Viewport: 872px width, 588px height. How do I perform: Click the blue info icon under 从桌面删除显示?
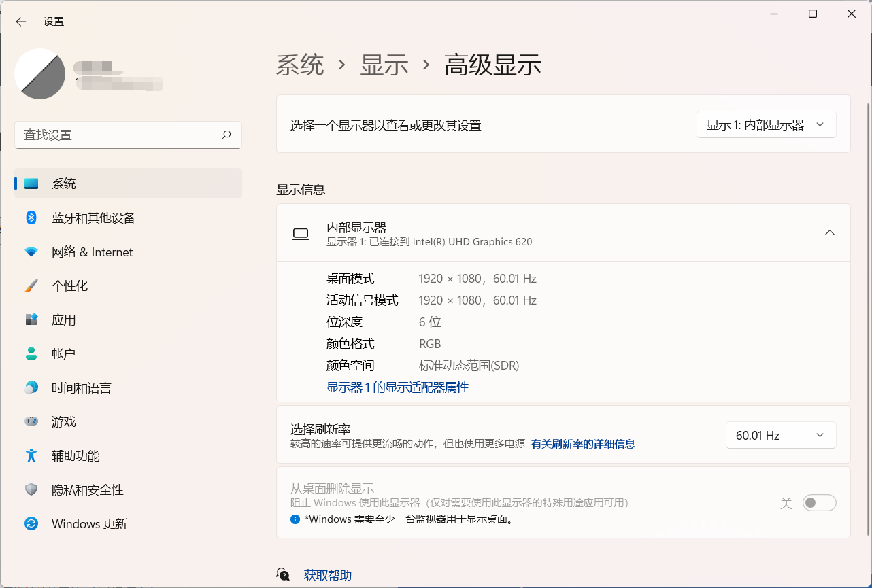pos(295,519)
